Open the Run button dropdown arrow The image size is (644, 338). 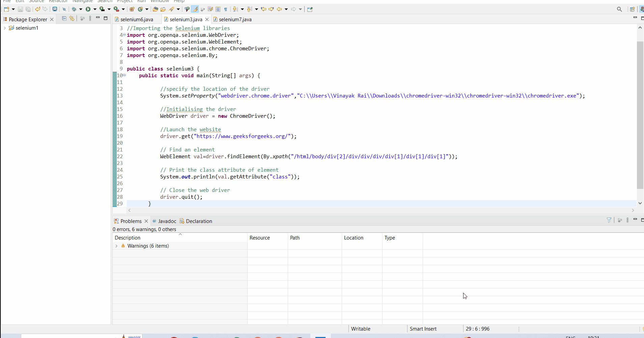tap(95, 9)
